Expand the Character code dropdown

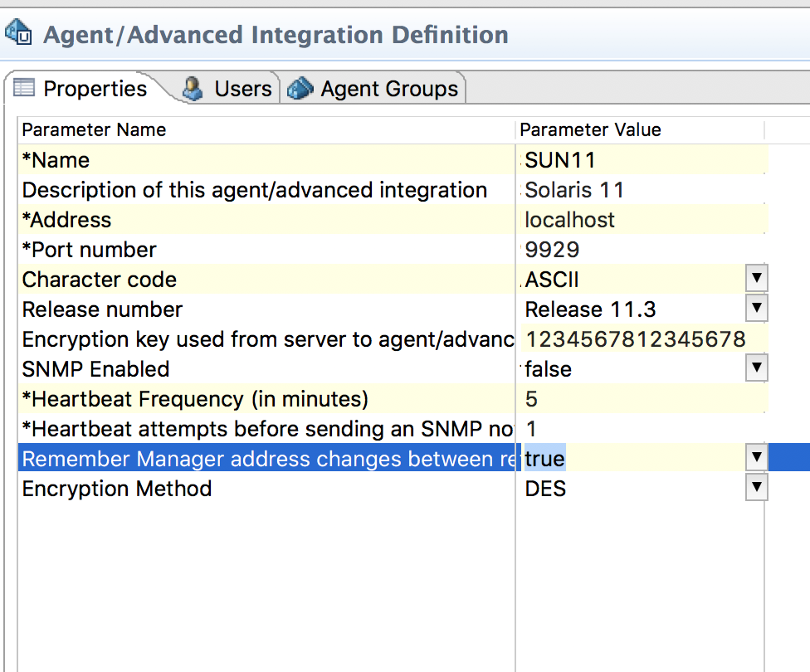(755, 279)
